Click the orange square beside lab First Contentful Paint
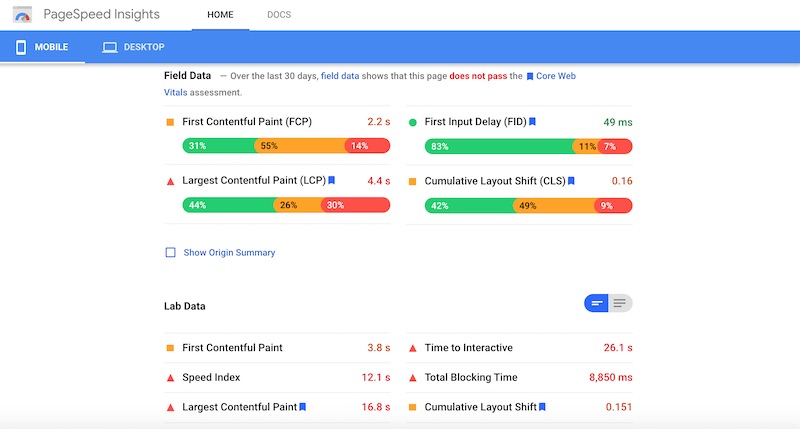This screenshot has width=800, height=429. click(170, 348)
